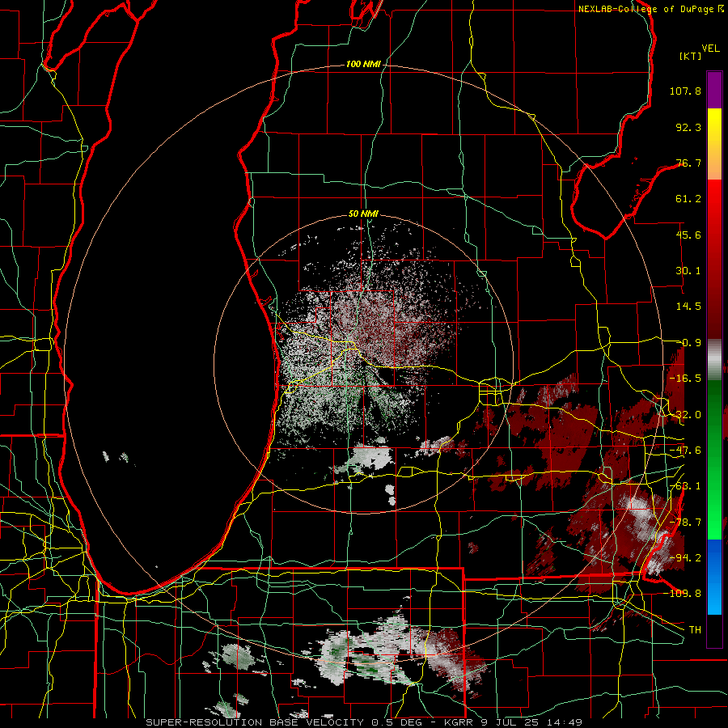Select the 30.1 scale value
728x728 pixels.
tap(688, 271)
